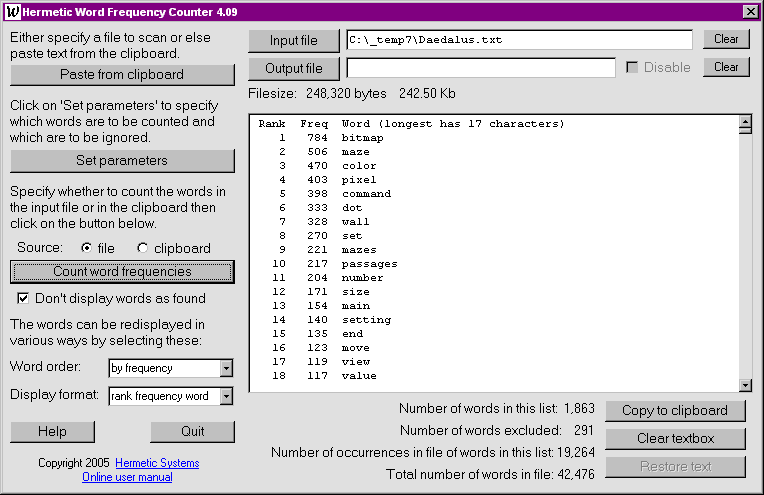Viewport: 764px width, 495px height.
Task: Enable the Disable output file checkbox
Action: [x=632, y=67]
